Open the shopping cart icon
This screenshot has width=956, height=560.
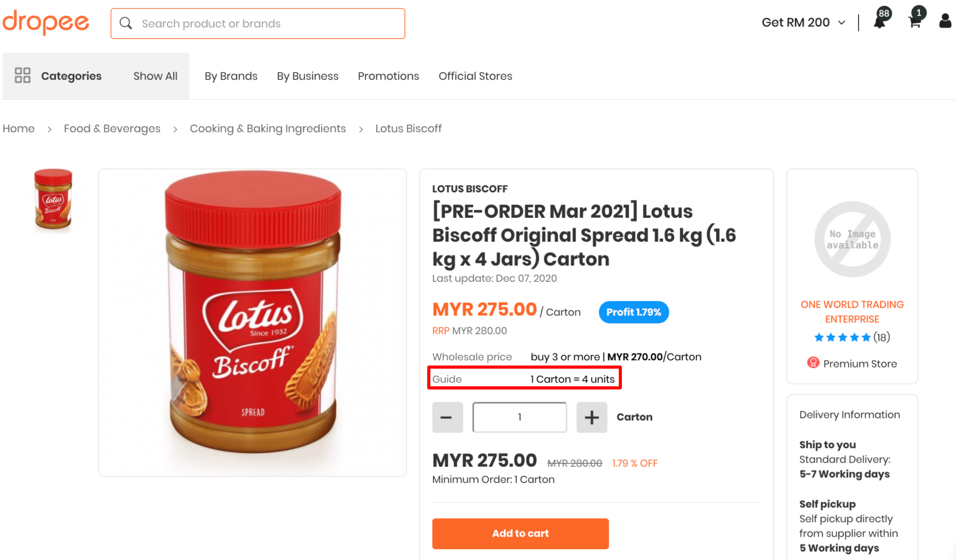pos(914,22)
